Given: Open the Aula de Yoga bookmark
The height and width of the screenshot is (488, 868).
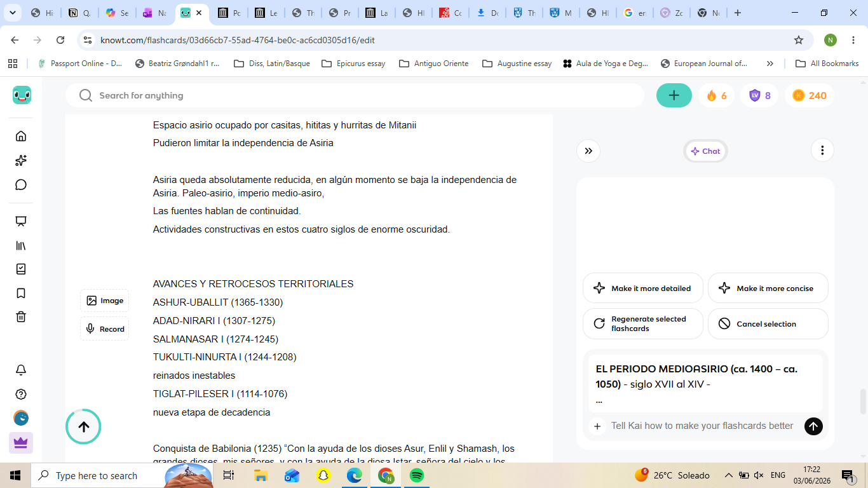Looking at the screenshot, I should point(606,64).
